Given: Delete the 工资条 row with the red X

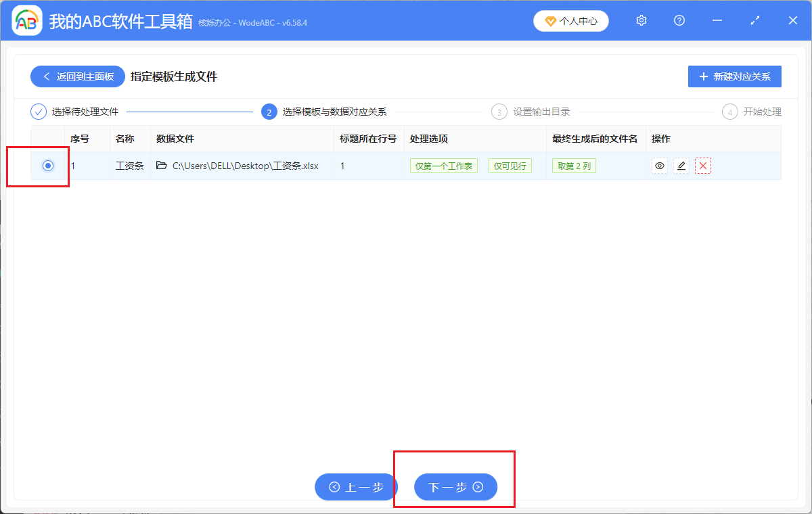Looking at the screenshot, I should pos(702,165).
